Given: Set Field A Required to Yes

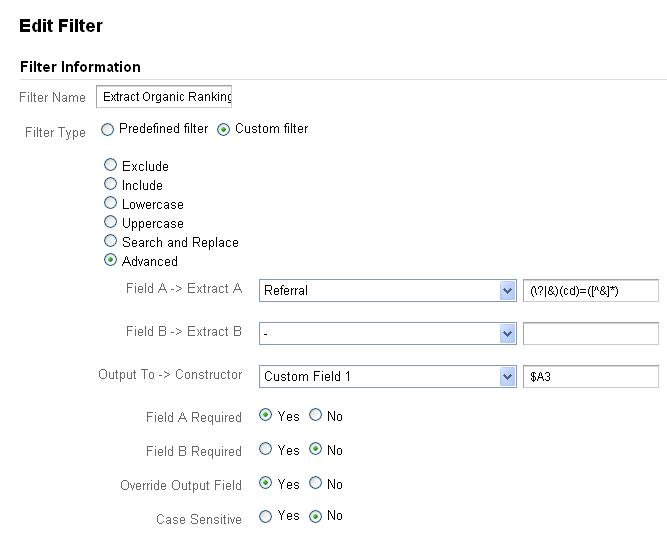Looking at the screenshot, I should [265, 415].
